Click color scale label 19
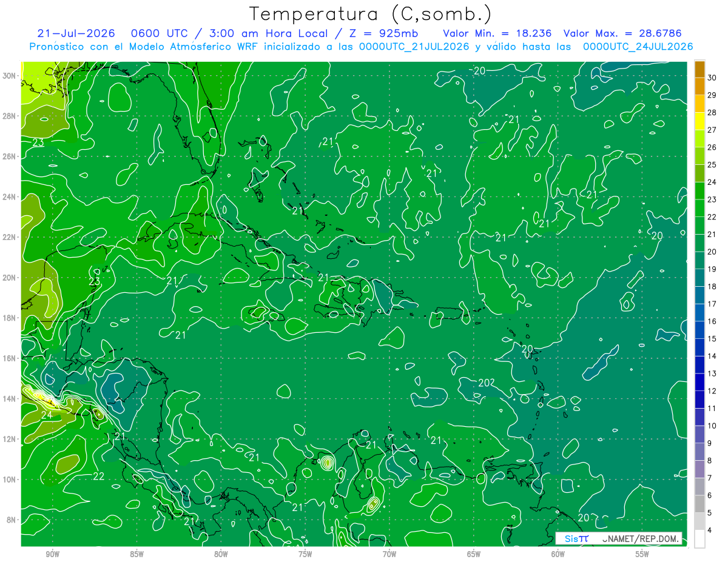 712,269
